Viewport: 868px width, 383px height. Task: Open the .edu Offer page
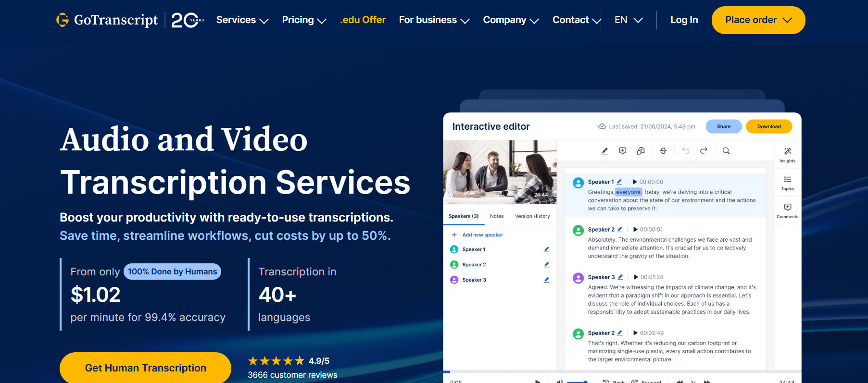(363, 20)
